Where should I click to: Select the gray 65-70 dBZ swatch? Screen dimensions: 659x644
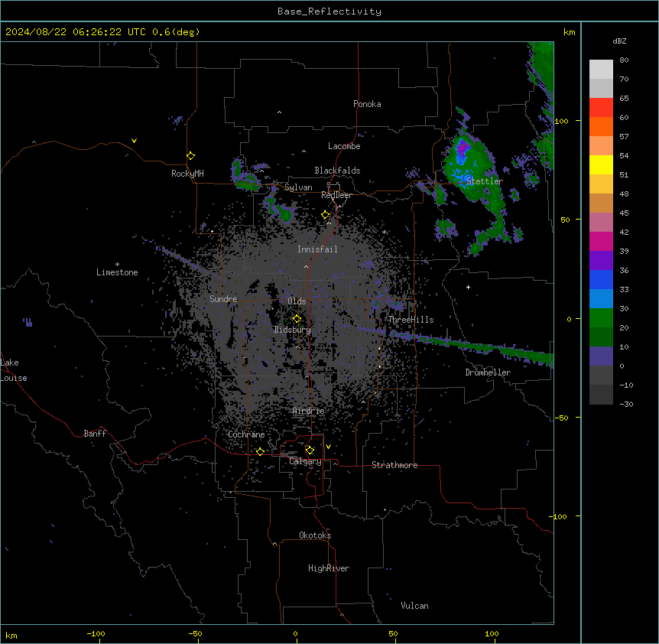(x=601, y=88)
